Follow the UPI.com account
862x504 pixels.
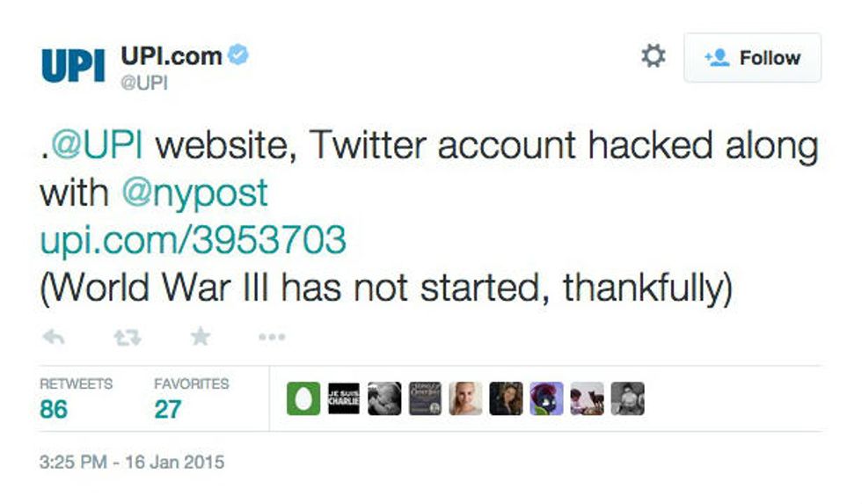[x=752, y=58]
